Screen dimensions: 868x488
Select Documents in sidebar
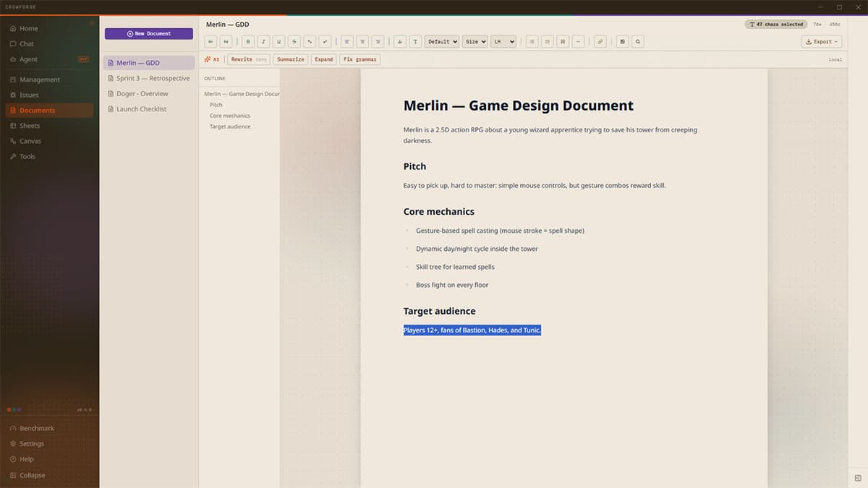pyautogui.click(x=49, y=111)
